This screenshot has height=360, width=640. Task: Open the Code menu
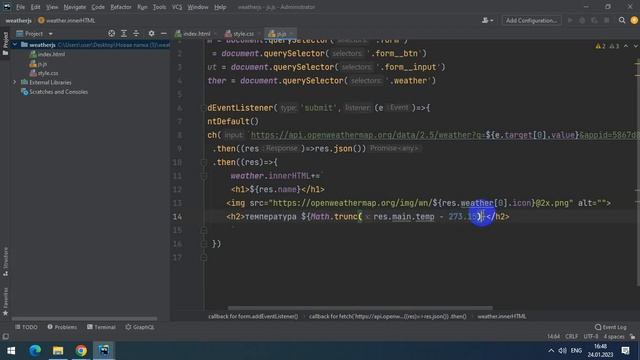click(98, 7)
